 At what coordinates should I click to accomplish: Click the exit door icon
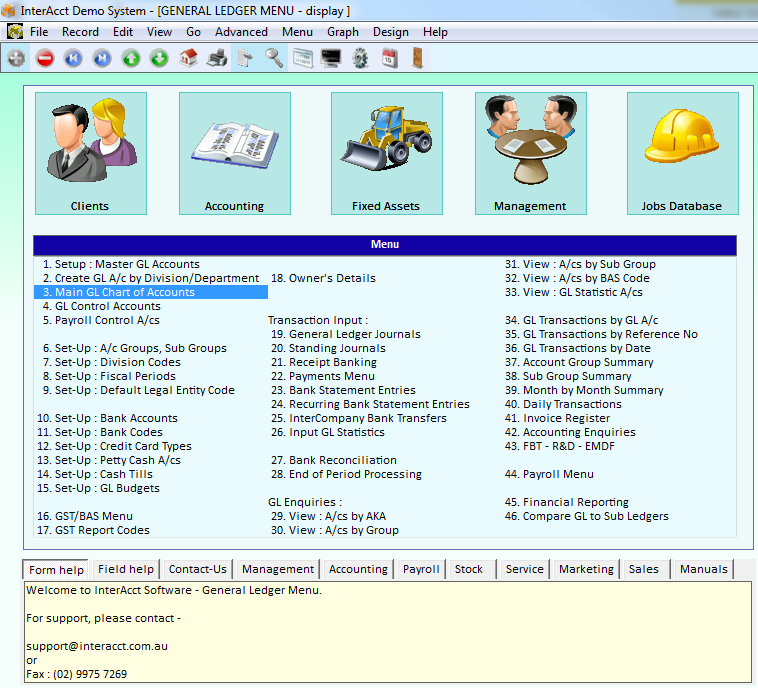coord(418,58)
